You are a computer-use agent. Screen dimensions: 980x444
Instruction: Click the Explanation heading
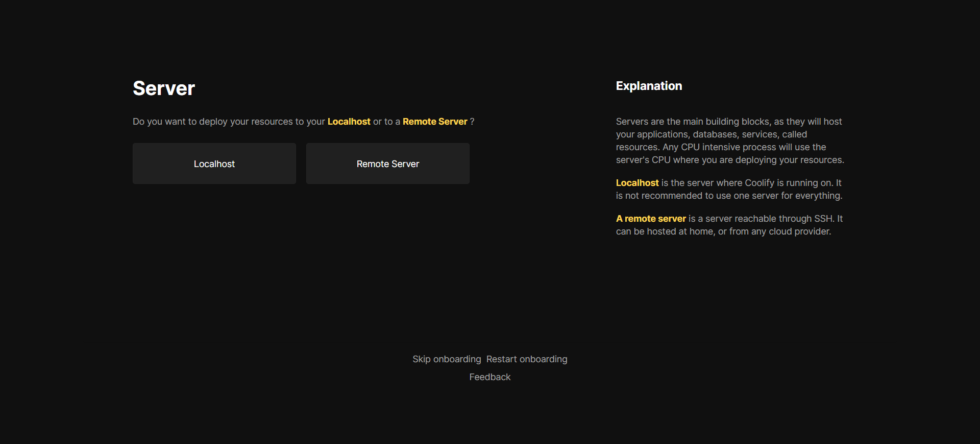649,86
